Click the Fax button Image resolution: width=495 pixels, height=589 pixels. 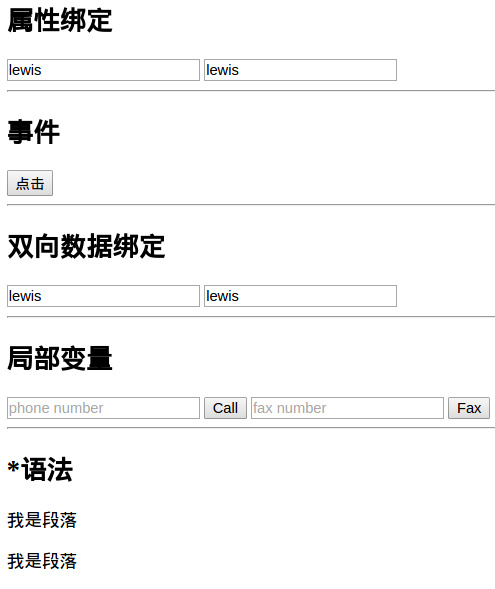coord(469,408)
